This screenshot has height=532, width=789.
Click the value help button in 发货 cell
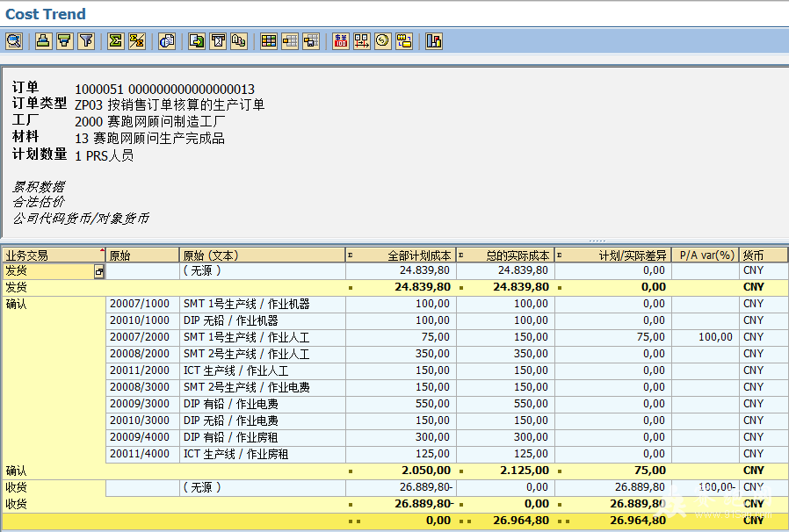[x=99, y=271]
